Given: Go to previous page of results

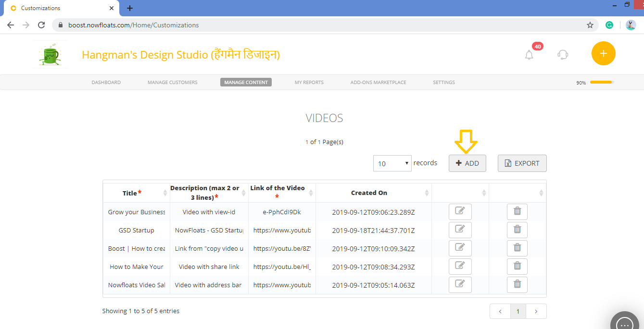Looking at the screenshot, I should coord(500,311).
